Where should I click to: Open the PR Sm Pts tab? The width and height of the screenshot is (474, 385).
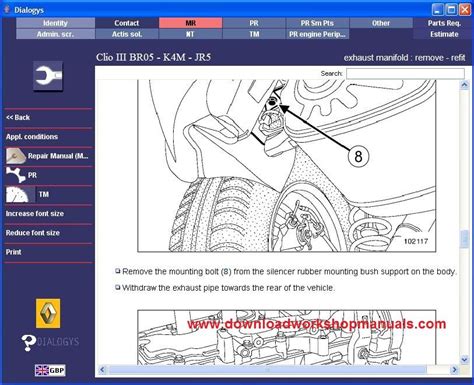[317, 23]
